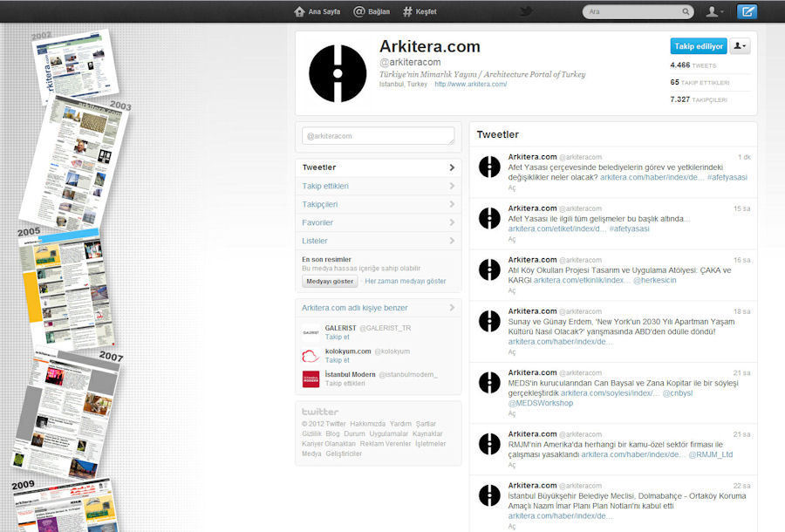This screenshot has height=532, width=785.
Task: Click the En son resimler heading
Action: [x=326, y=259]
